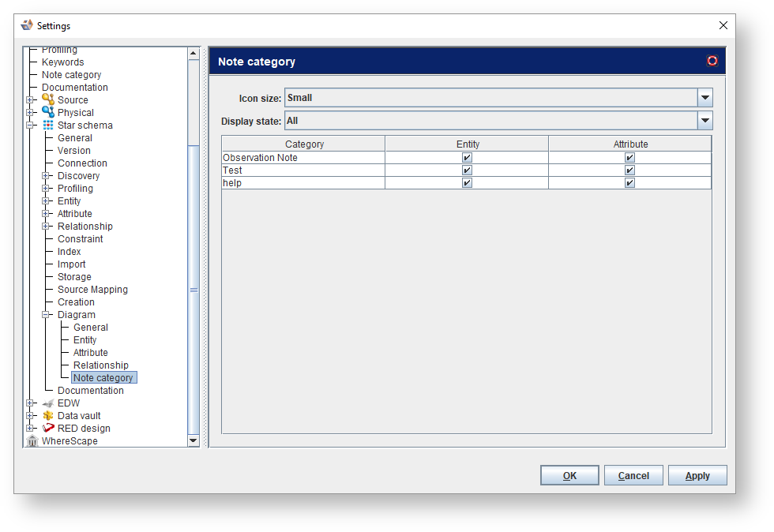Open the Display state dropdown
774x532 pixels.
pyautogui.click(x=704, y=121)
